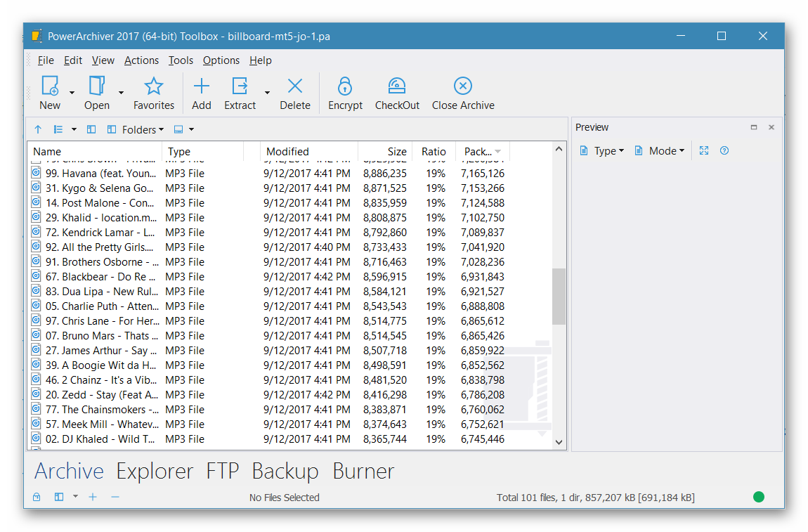Sort by the Size column header

pyautogui.click(x=386, y=152)
